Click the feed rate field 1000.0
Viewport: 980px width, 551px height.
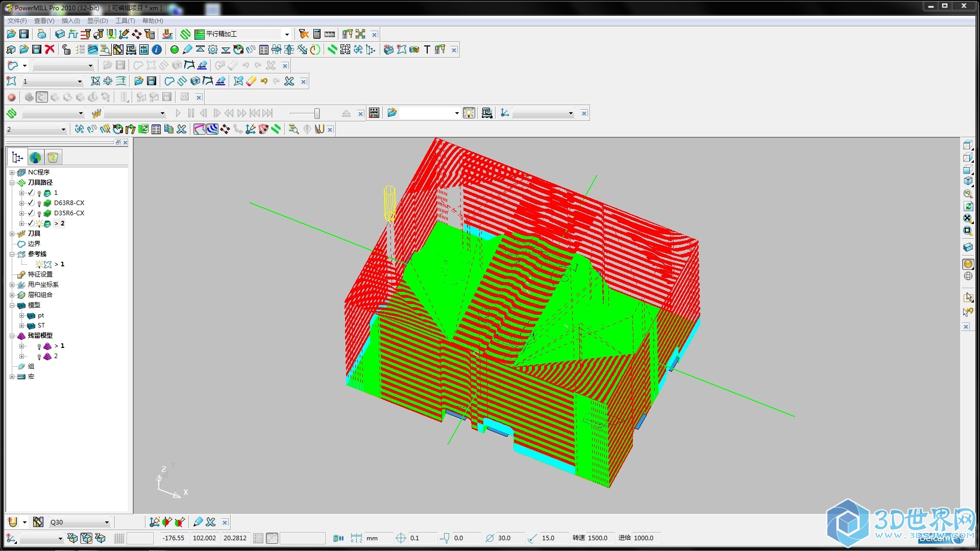coord(646,538)
